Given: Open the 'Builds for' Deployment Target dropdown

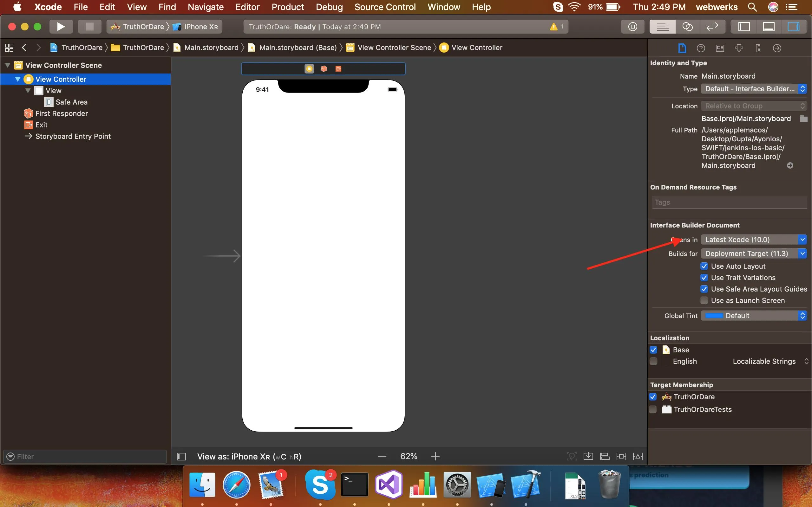Looking at the screenshot, I should [x=753, y=253].
